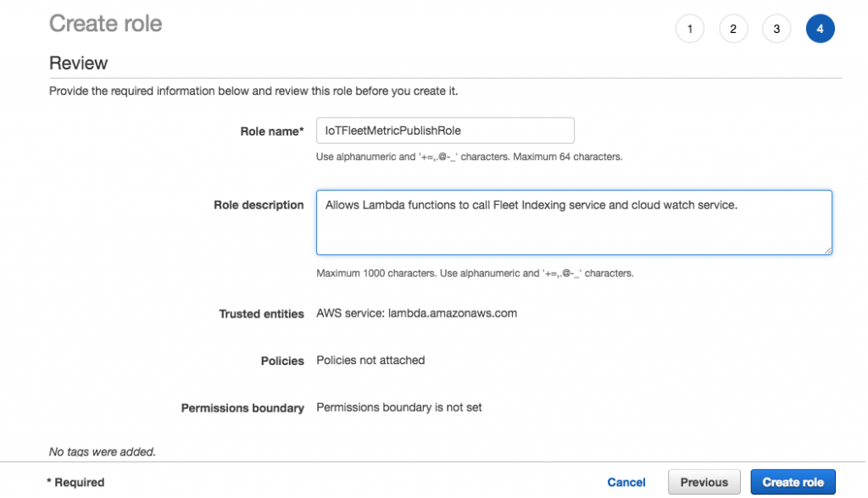
Task: Select step 3 circle indicator
Action: coord(776,29)
